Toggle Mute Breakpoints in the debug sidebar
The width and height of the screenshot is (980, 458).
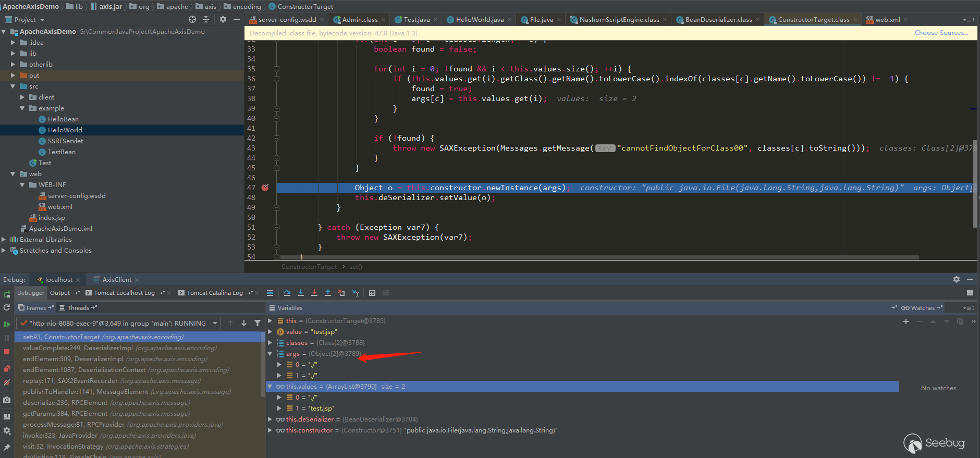tap(7, 382)
